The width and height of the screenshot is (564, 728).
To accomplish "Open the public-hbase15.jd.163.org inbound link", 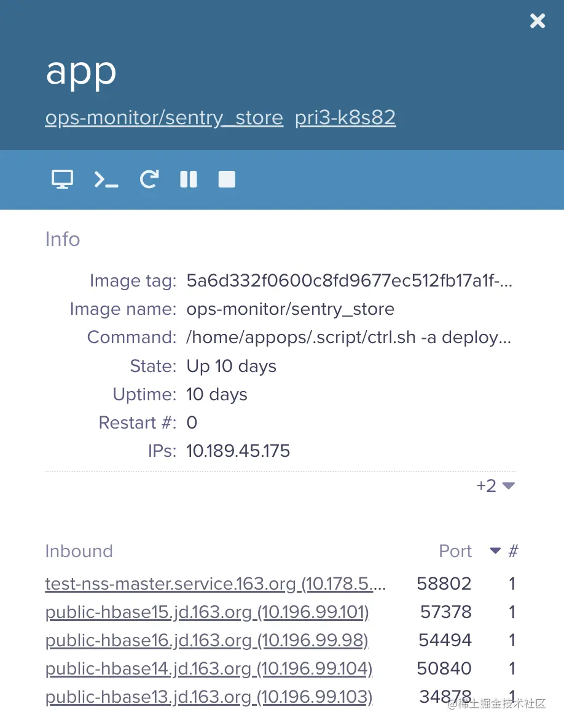I will pyautogui.click(x=207, y=612).
